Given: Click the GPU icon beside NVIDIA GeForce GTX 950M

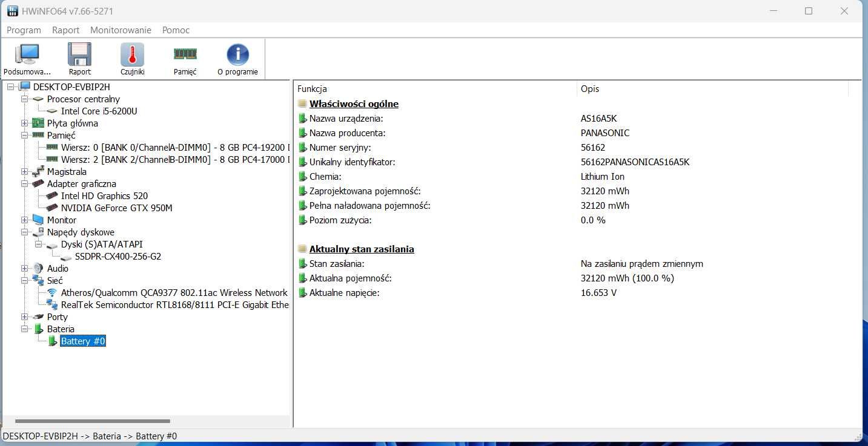Looking at the screenshot, I should [x=52, y=208].
